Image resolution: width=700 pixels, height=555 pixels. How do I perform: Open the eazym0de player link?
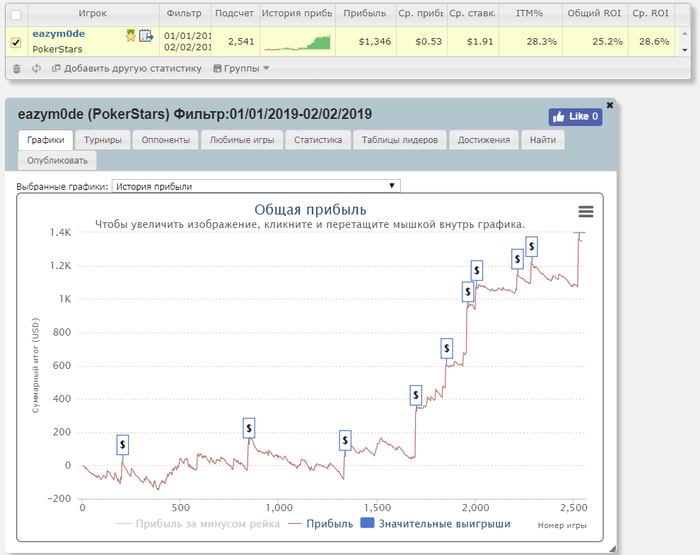point(58,34)
